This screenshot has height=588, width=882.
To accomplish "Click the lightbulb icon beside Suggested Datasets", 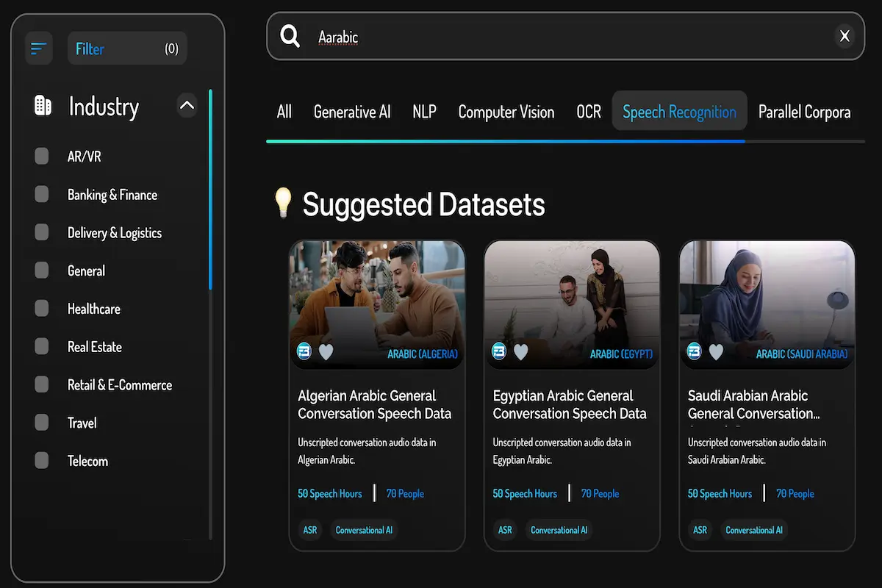I will [283, 203].
